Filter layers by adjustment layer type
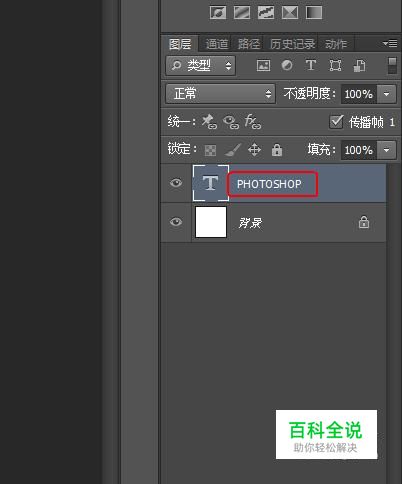The image size is (402, 484). click(x=287, y=65)
